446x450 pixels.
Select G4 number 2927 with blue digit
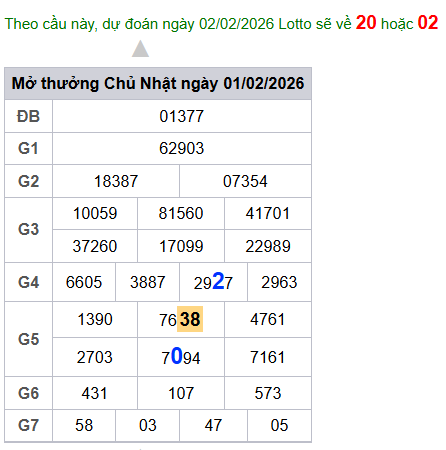tap(213, 281)
